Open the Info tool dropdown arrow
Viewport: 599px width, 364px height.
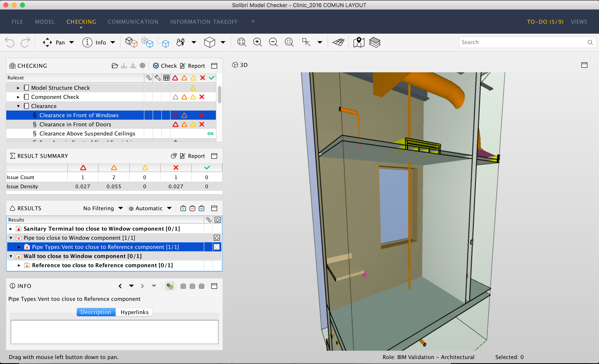tap(113, 42)
